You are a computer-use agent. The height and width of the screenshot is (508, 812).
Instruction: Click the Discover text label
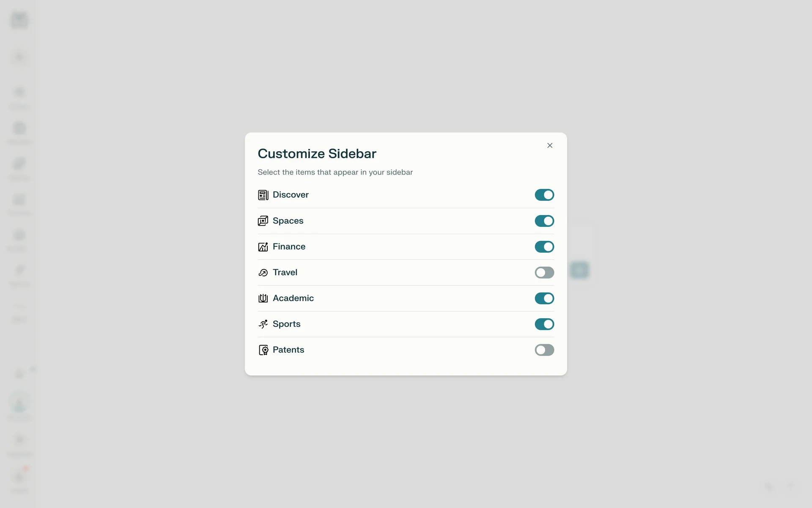tap(291, 195)
